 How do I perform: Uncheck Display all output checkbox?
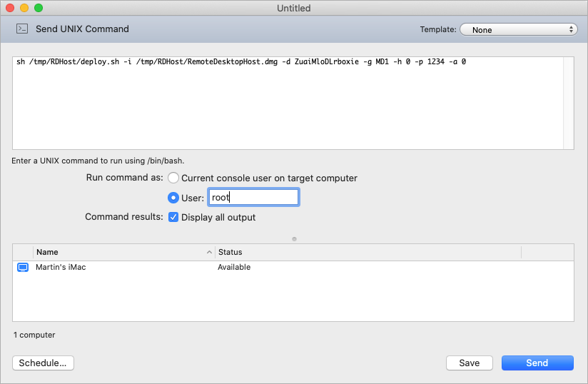[173, 217]
